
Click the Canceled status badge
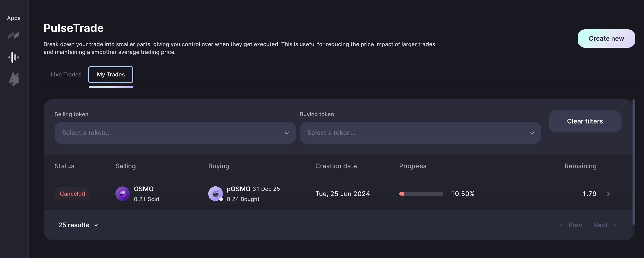point(72,194)
